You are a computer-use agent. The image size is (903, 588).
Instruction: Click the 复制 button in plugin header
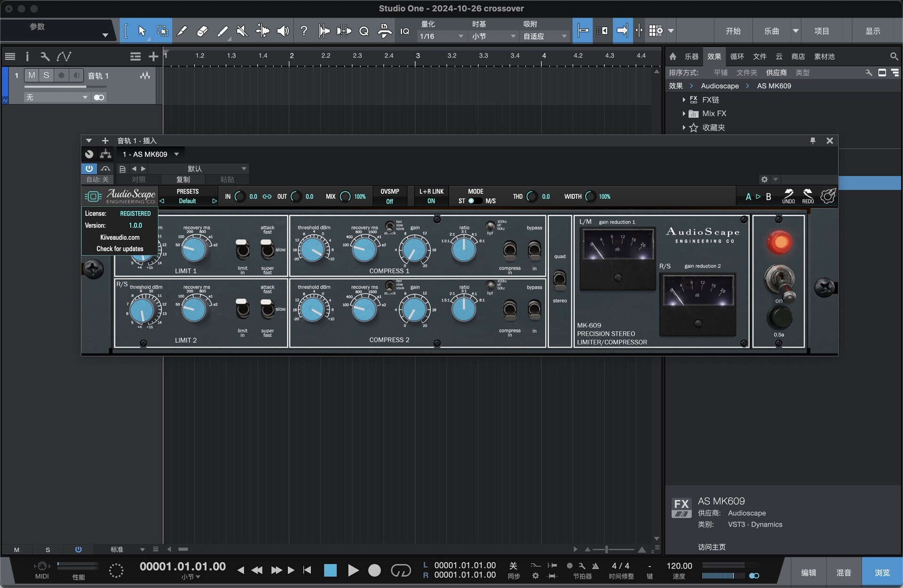click(x=183, y=179)
